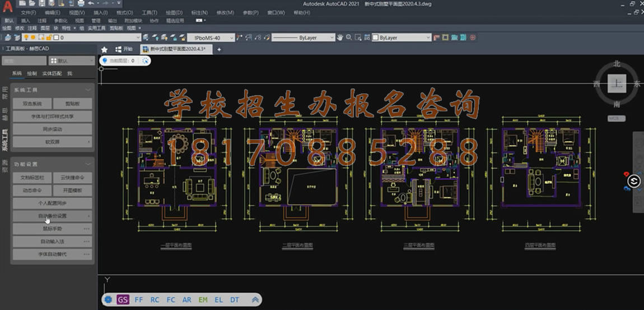This screenshot has height=310, width=644.
Task: Open the Layer Properties manager icon
Action: [x=7, y=37]
